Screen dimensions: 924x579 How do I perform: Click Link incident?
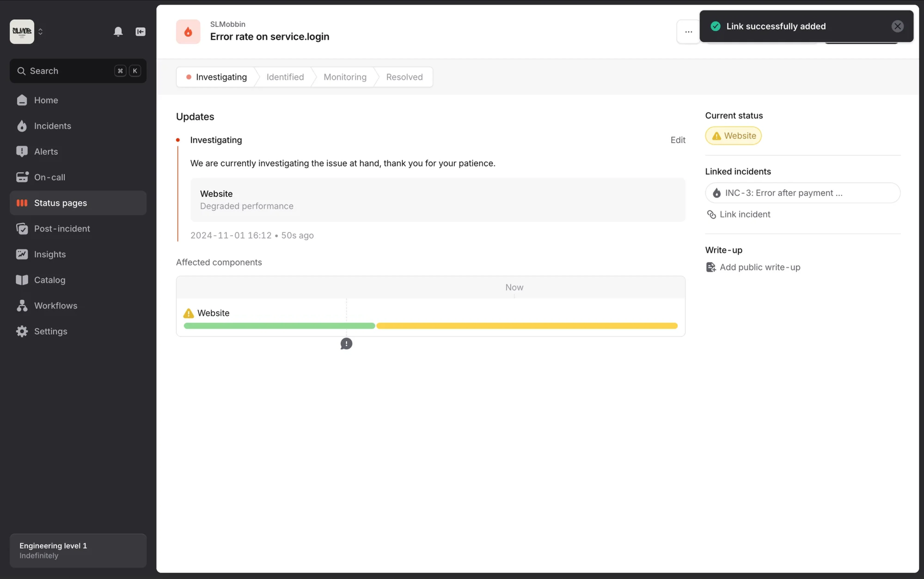pyautogui.click(x=745, y=214)
